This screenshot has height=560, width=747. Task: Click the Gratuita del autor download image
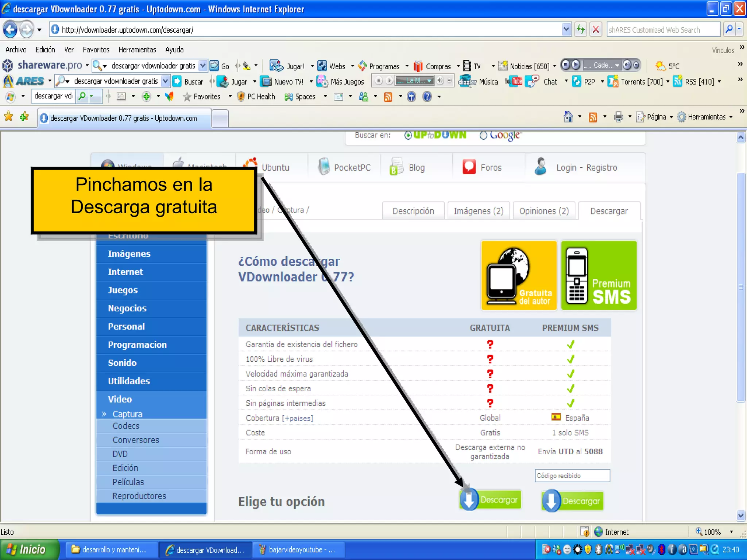click(x=519, y=275)
